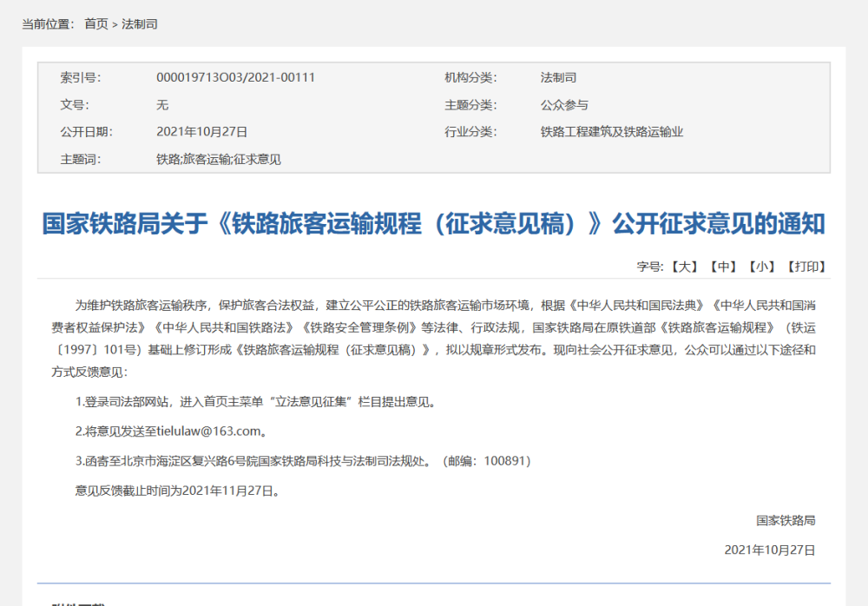868x606 pixels.
Task: Click the 公开日期 value in info box
Action: 201,132
